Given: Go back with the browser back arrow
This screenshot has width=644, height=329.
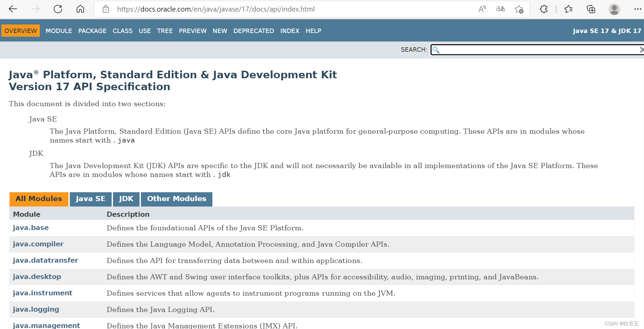Looking at the screenshot, I should point(13,9).
